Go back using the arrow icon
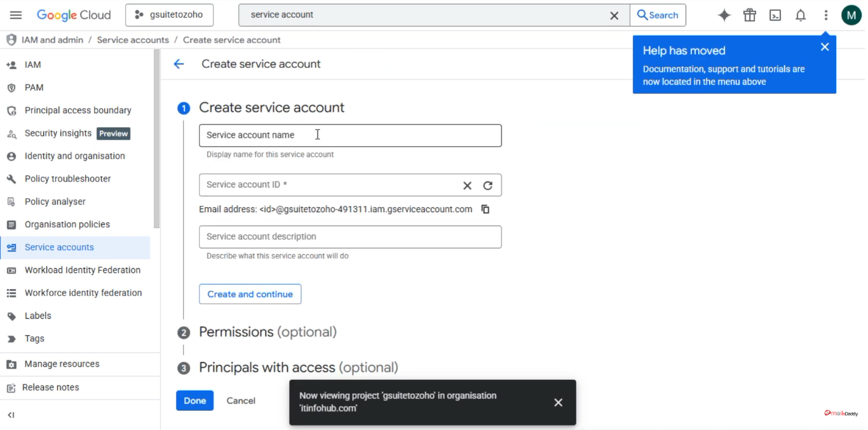868x430 pixels. (179, 64)
